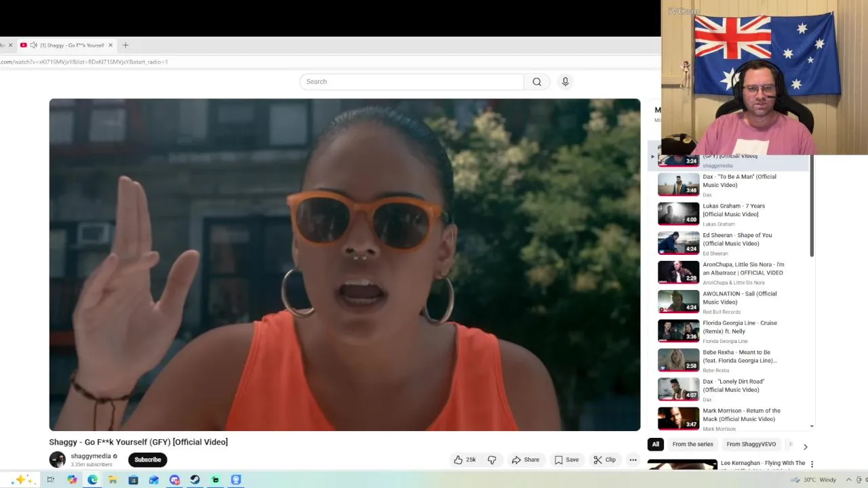Open AronChupa Albatraoz thumbnail
The height and width of the screenshot is (488, 868).
(678, 272)
